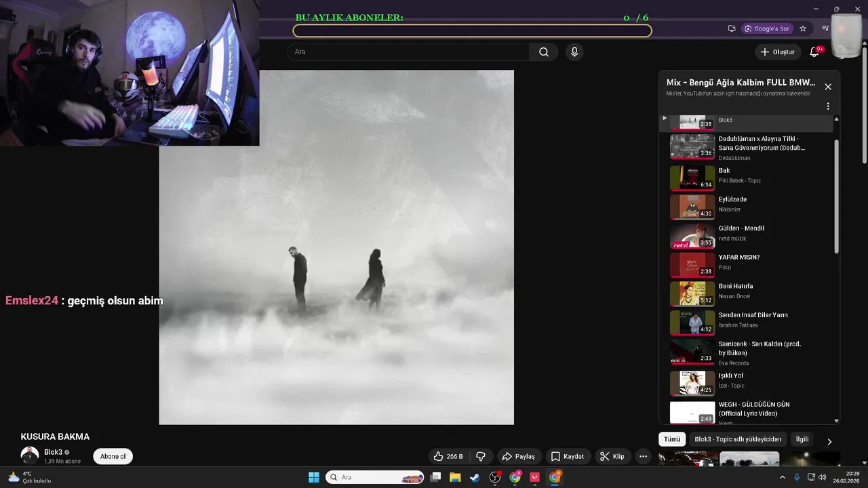Image resolution: width=868 pixels, height=488 pixels.
Task: Like the video with thumbs up
Action: tap(448, 457)
